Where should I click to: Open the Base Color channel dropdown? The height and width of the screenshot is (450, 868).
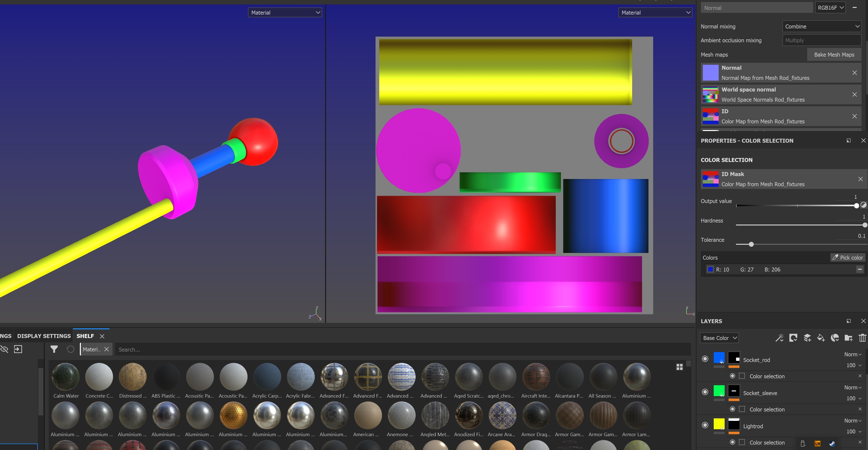coord(720,338)
